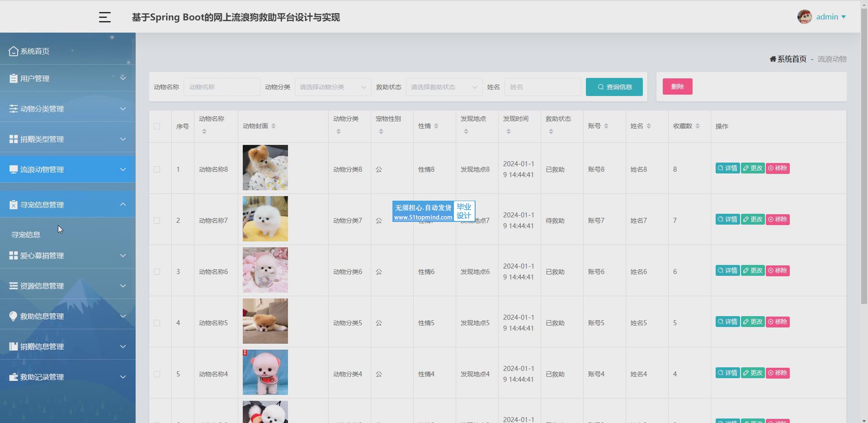
Task: Sort by 动物名称 column arrows
Action: pos(204,132)
